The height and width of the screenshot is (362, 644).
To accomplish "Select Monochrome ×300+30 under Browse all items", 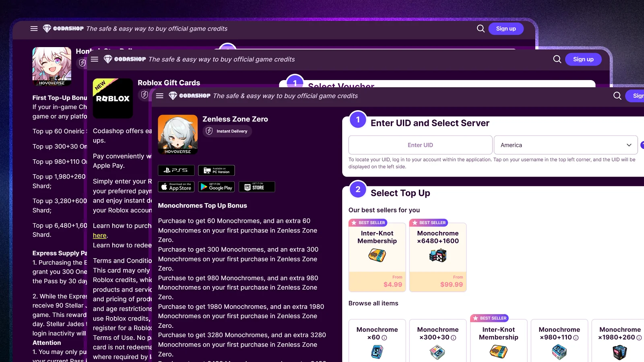I will pyautogui.click(x=438, y=341).
